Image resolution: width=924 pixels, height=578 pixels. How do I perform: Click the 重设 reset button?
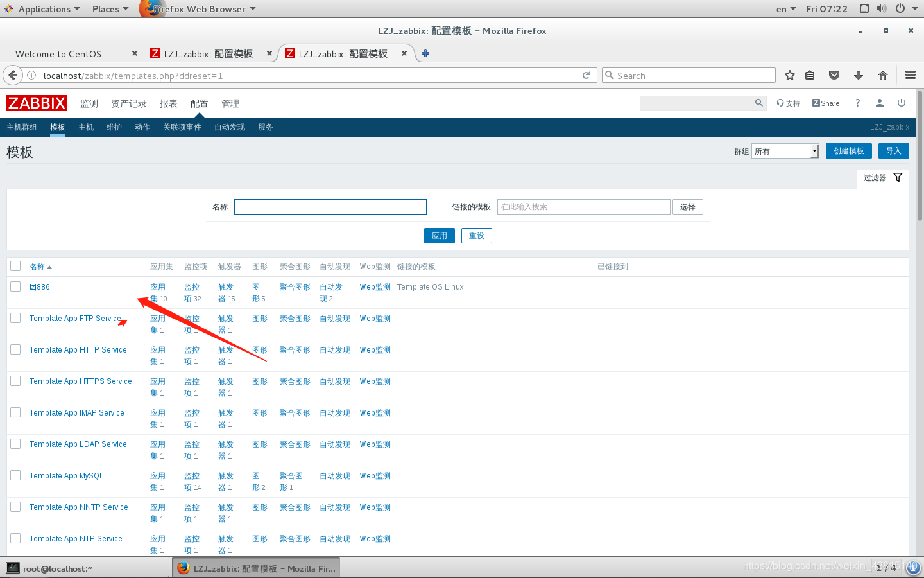click(x=477, y=236)
